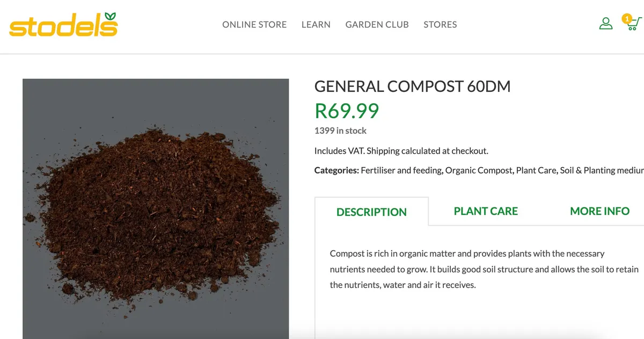Open the MORE INFO tab
This screenshot has height=339, width=644.
tap(599, 211)
